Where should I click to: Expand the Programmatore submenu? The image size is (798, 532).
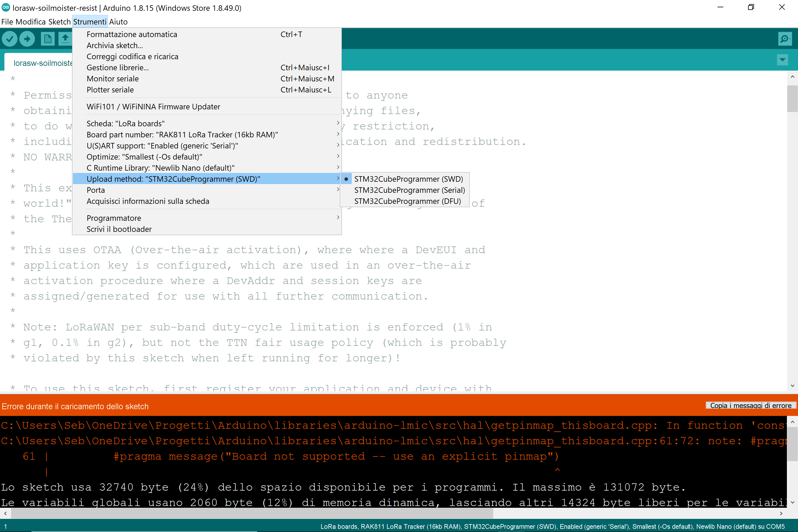pyautogui.click(x=207, y=218)
